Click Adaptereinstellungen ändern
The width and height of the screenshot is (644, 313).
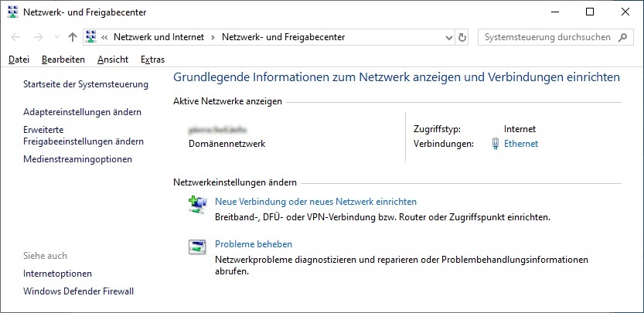coord(82,112)
